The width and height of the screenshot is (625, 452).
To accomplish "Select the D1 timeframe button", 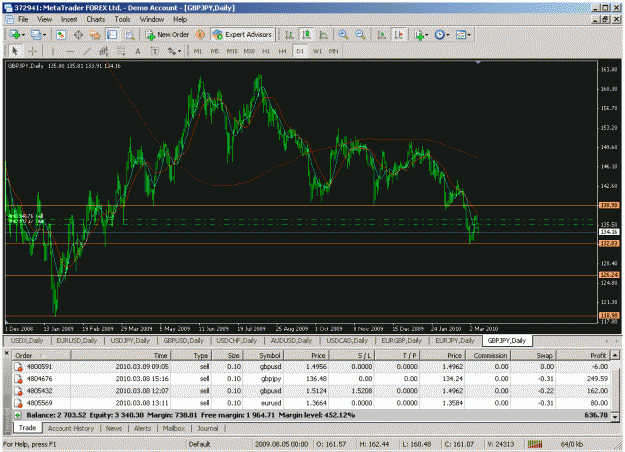I will coord(300,51).
